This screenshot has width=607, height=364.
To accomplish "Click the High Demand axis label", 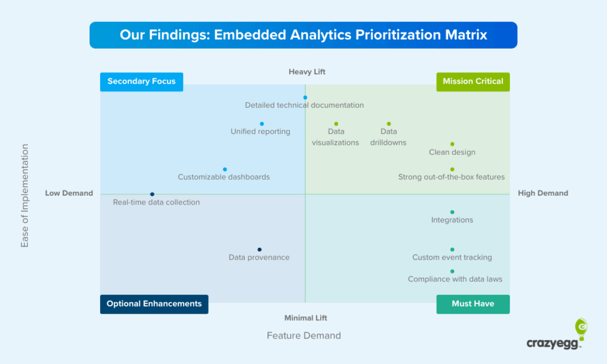I will (x=543, y=193).
